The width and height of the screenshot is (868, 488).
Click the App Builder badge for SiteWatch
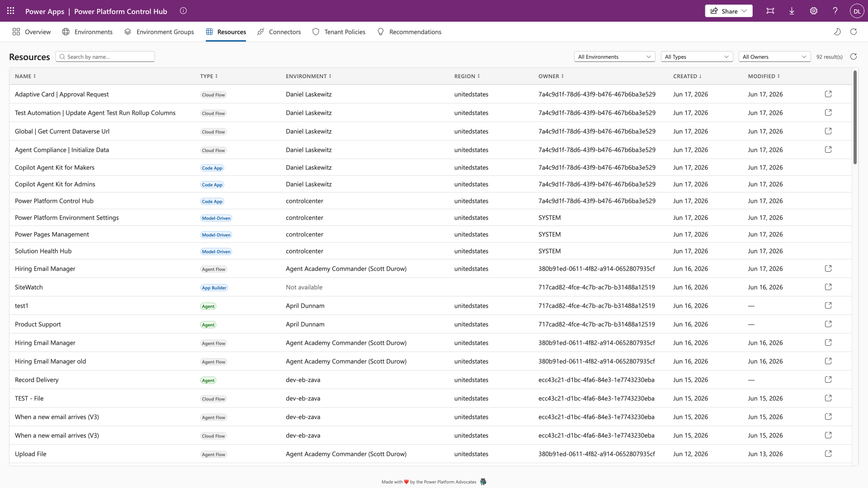(214, 288)
